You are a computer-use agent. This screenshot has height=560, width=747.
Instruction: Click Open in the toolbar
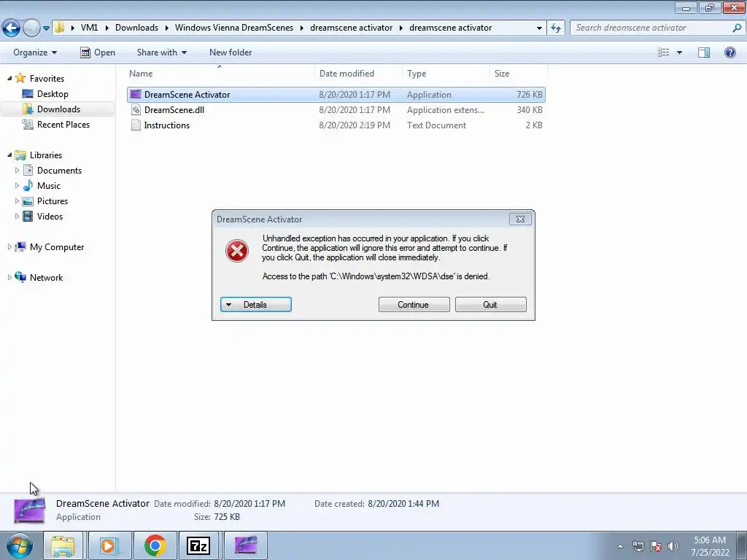point(98,52)
